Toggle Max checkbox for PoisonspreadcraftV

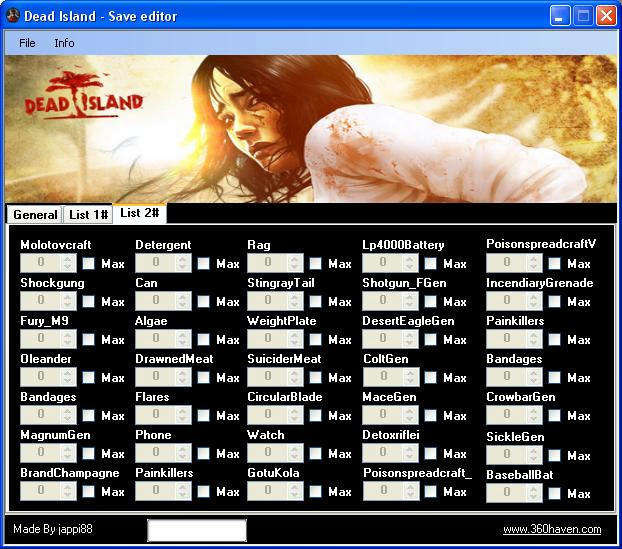tap(554, 263)
